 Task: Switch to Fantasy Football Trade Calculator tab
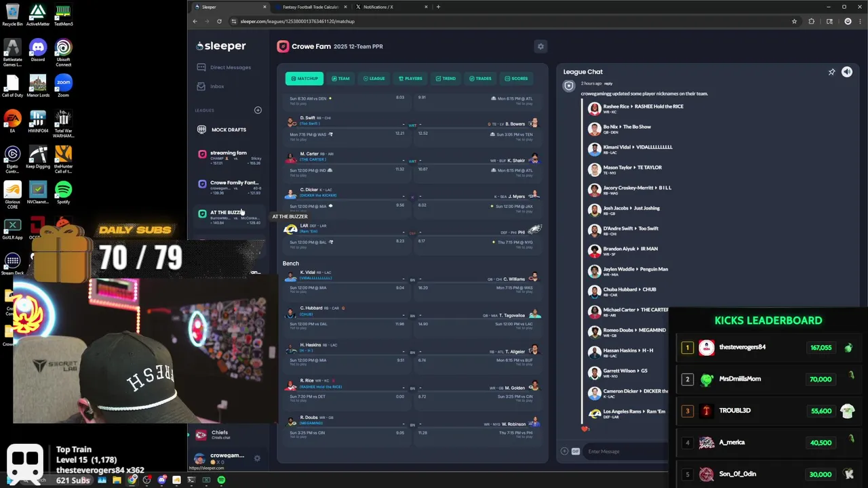310,7
